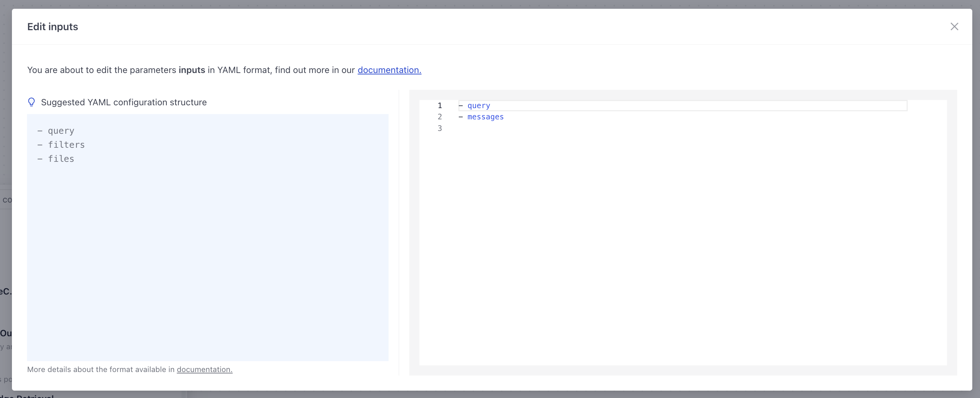Click 'files' in the suggested YAML structure
This screenshot has height=398, width=980.
coord(61,159)
